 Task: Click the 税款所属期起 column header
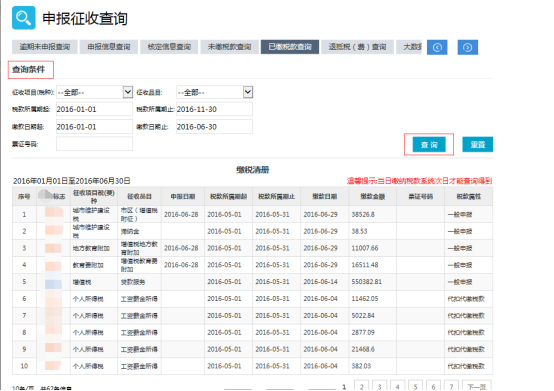(228, 196)
